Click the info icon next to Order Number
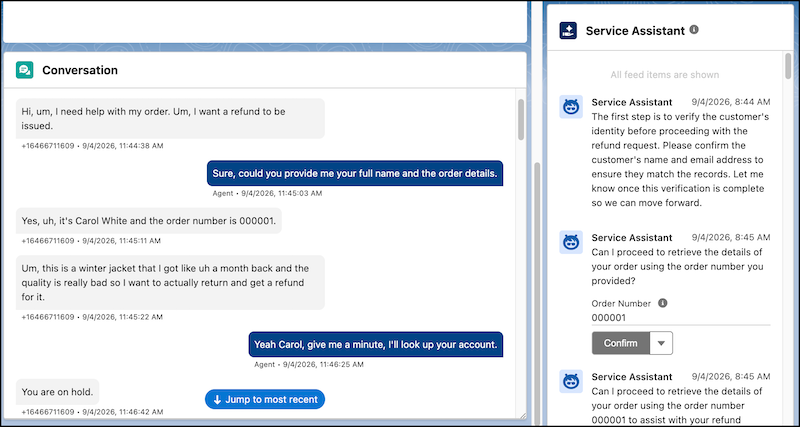The image size is (800, 427). pyautogui.click(x=663, y=303)
